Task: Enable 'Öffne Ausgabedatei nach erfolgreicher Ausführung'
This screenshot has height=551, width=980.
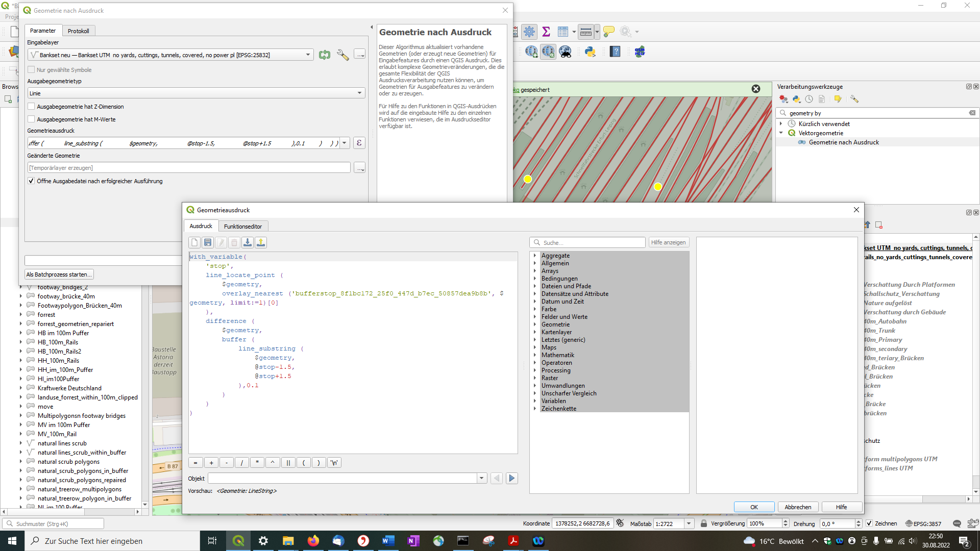Action: [x=32, y=181]
